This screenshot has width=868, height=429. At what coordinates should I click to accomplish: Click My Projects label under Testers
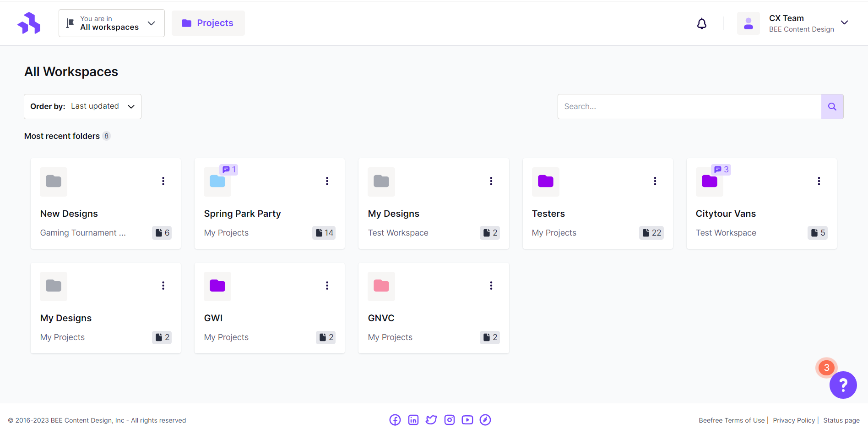(554, 233)
